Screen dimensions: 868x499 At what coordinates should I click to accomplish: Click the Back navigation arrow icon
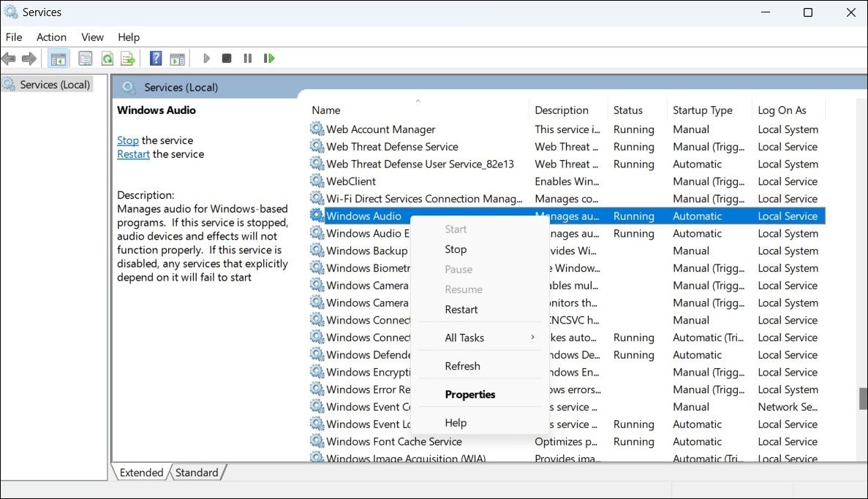point(9,58)
